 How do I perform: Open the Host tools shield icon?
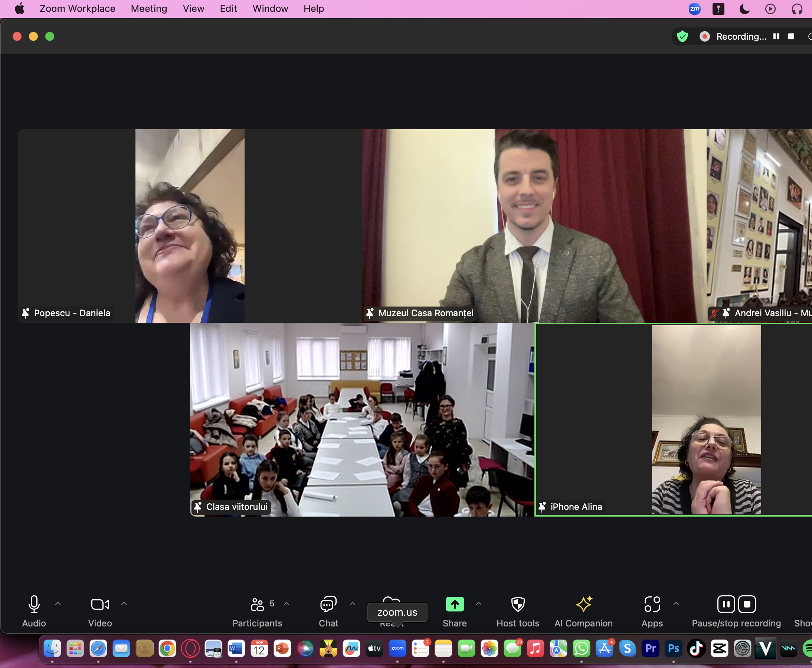pos(518,605)
